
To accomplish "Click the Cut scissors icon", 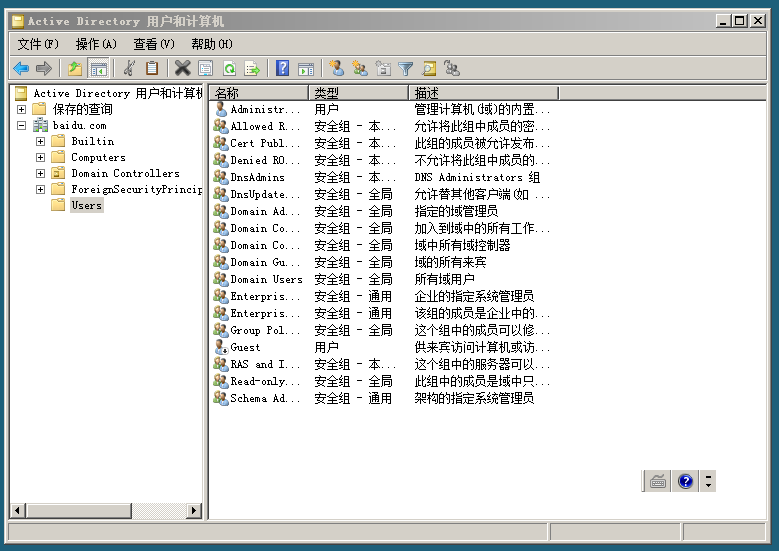I will [129, 68].
